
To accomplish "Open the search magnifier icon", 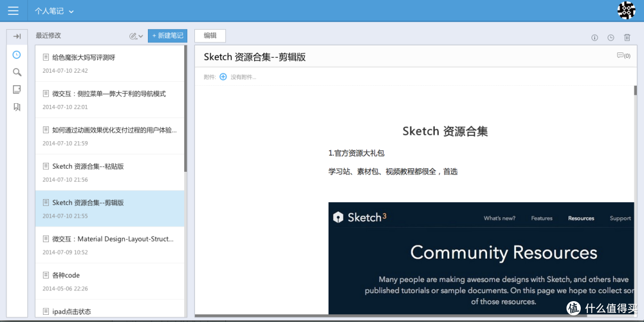I will (17, 72).
